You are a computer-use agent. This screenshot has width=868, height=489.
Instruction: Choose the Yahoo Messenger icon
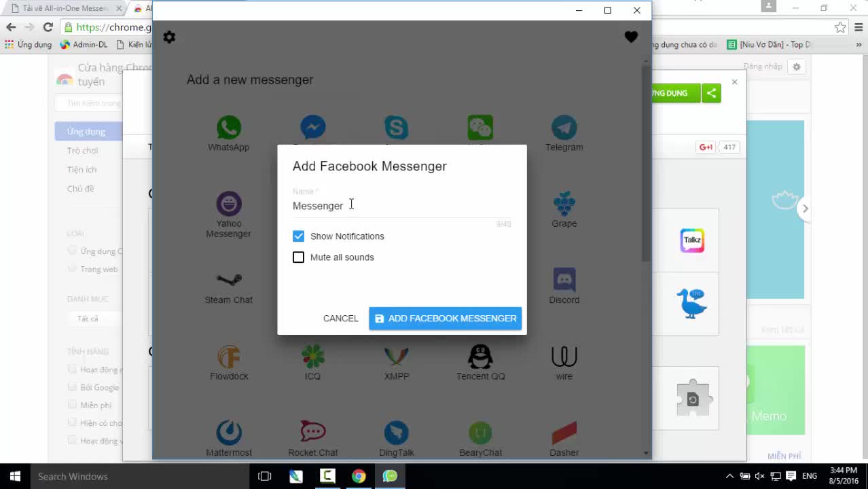pos(228,204)
